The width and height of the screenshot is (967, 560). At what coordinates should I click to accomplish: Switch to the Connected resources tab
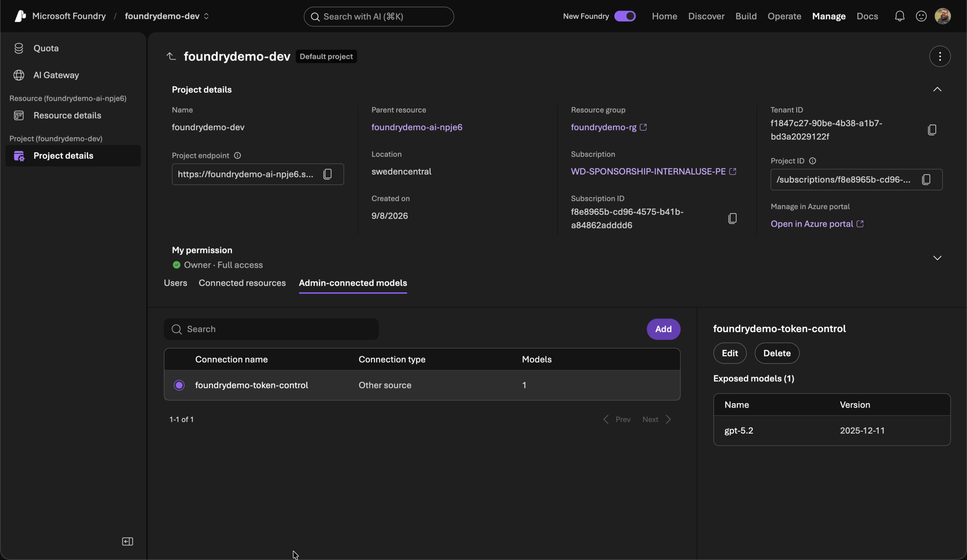pyautogui.click(x=242, y=283)
